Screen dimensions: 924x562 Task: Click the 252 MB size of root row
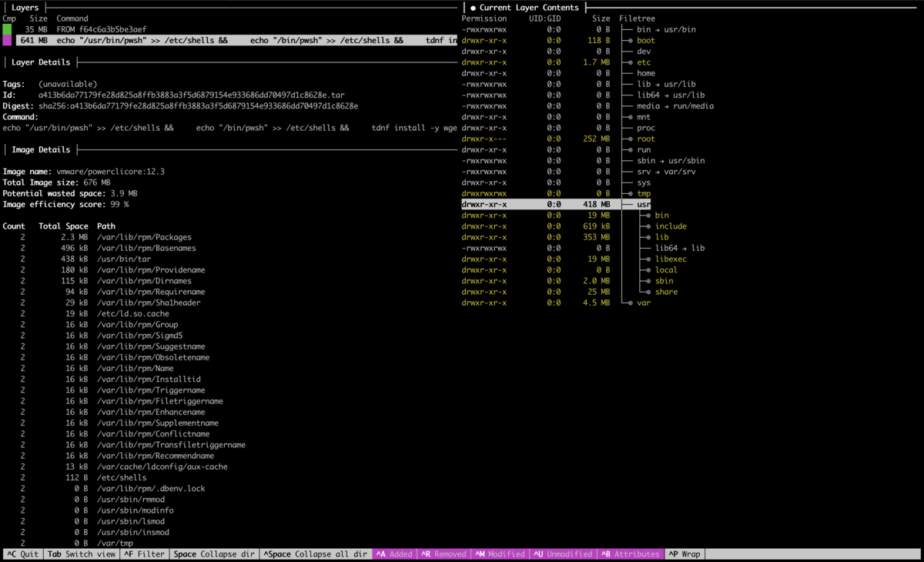click(596, 139)
